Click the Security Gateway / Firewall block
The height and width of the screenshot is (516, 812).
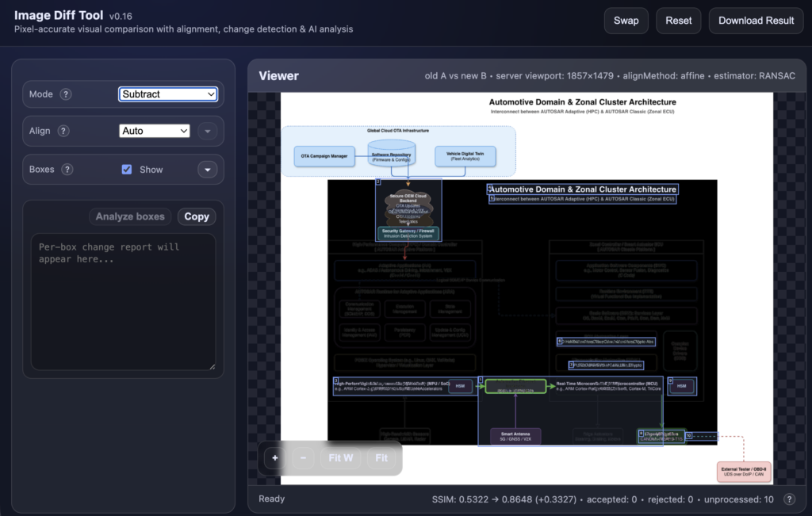pyautogui.click(x=408, y=233)
